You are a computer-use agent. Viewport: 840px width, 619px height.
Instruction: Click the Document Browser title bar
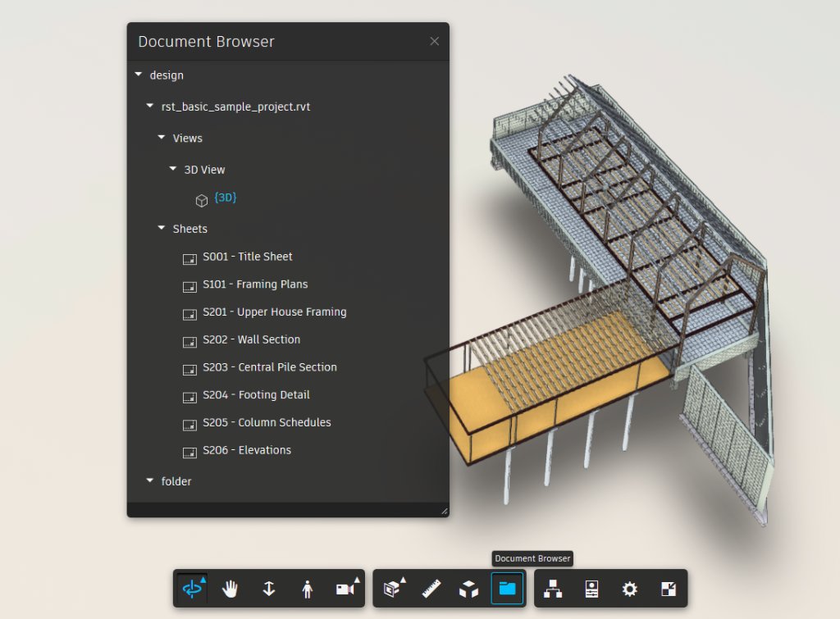click(288, 41)
